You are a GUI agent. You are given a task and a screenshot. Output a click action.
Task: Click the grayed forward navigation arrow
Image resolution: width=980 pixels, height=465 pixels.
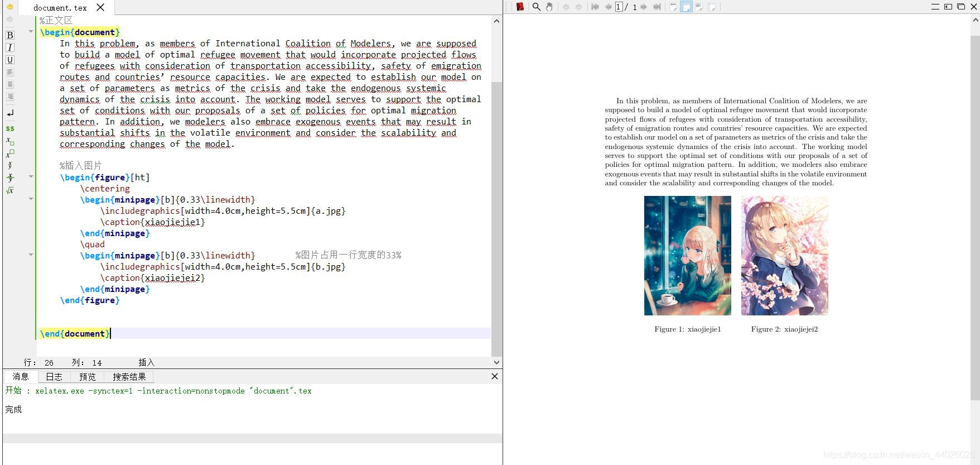(9, 20)
